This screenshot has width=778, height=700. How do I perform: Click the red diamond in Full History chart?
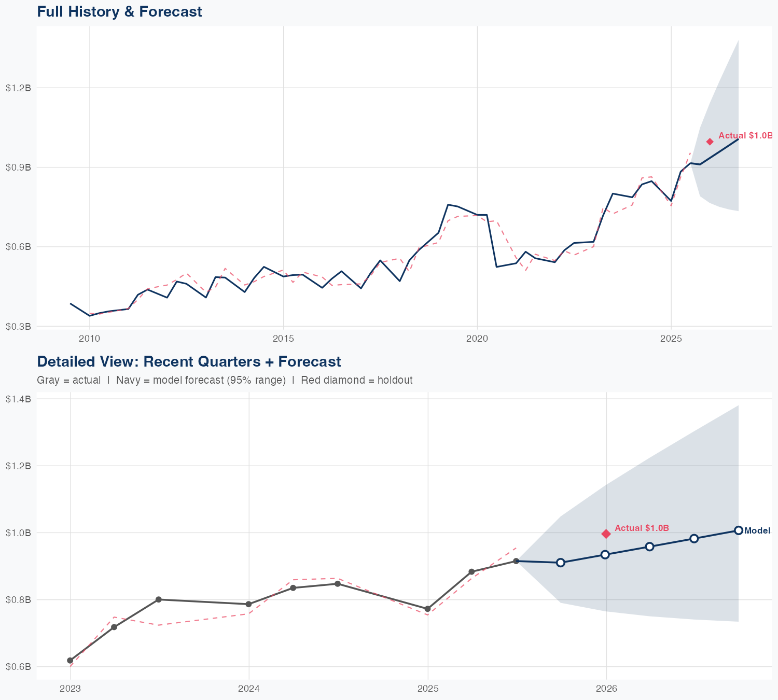(x=710, y=142)
